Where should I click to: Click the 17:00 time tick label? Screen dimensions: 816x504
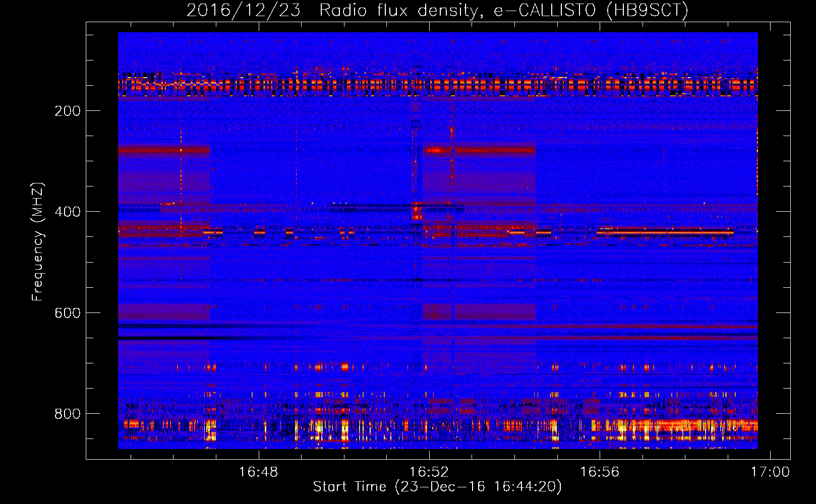[x=770, y=472]
